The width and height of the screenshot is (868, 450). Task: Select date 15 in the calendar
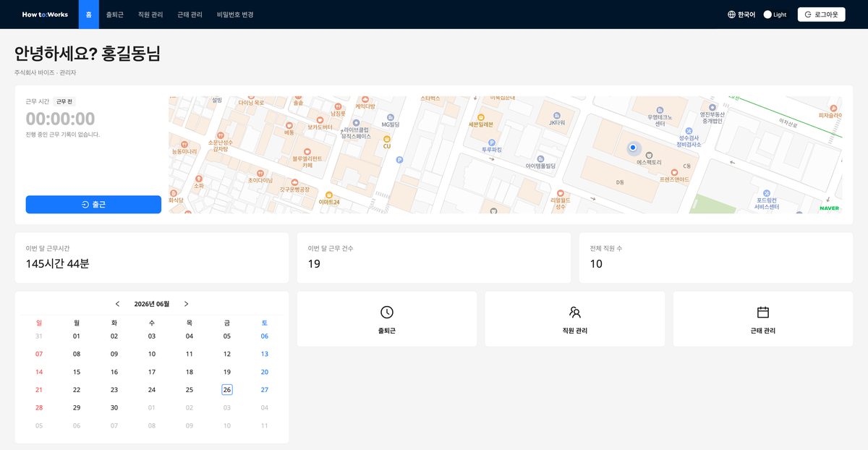(x=77, y=372)
